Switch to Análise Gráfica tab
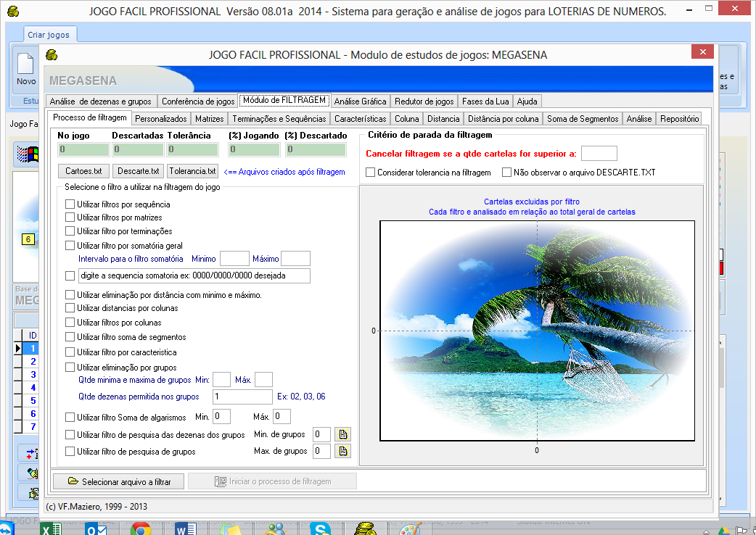This screenshot has height=535, width=756. (x=361, y=101)
